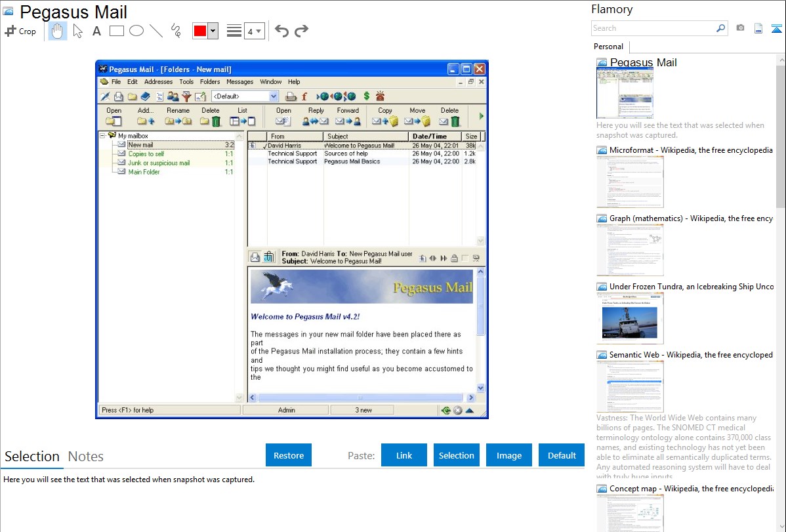
Task: Open the color picker dropdown arrow
Action: pos(213,31)
